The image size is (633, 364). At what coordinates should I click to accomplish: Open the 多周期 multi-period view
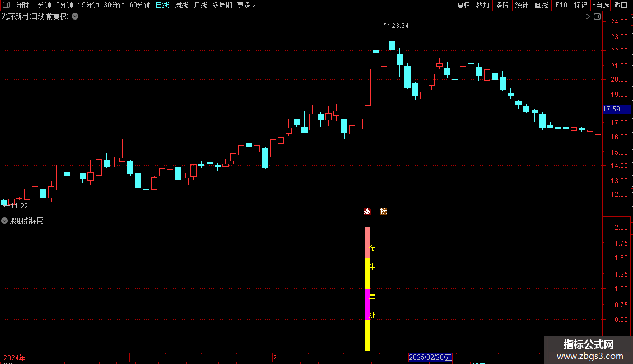[222, 5]
